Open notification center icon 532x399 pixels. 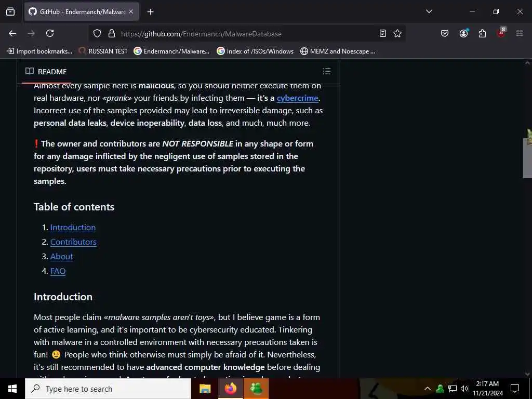click(515, 389)
